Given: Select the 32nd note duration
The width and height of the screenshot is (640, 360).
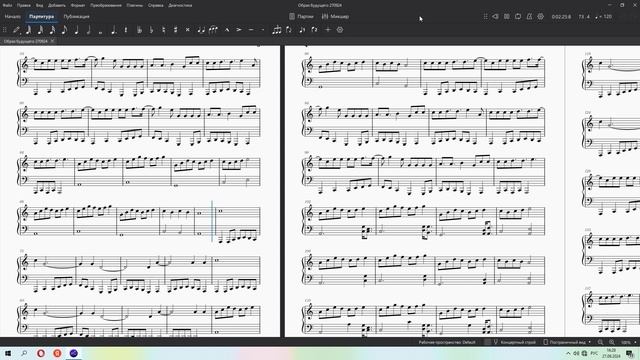Looking at the screenshot, I should [40, 29].
